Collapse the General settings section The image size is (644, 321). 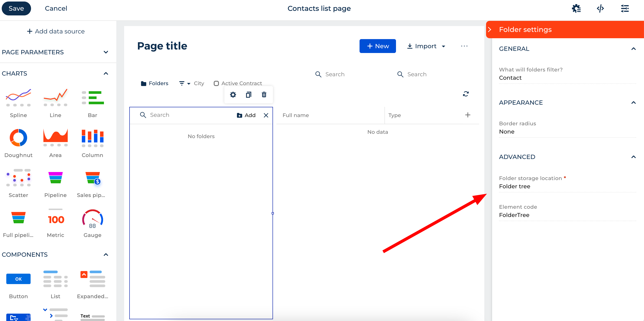pyautogui.click(x=633, y=48)
